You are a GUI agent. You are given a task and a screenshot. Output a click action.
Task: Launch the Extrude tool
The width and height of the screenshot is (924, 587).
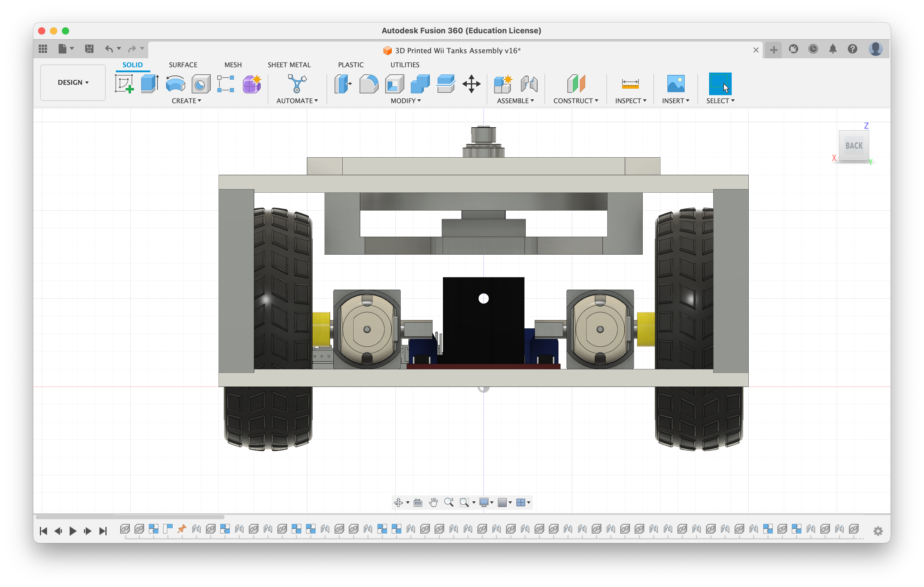pos(149,84)
